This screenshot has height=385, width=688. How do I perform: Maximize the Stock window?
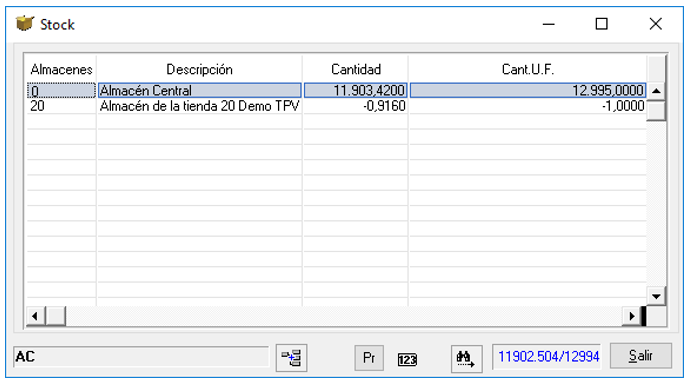point(602,24)
